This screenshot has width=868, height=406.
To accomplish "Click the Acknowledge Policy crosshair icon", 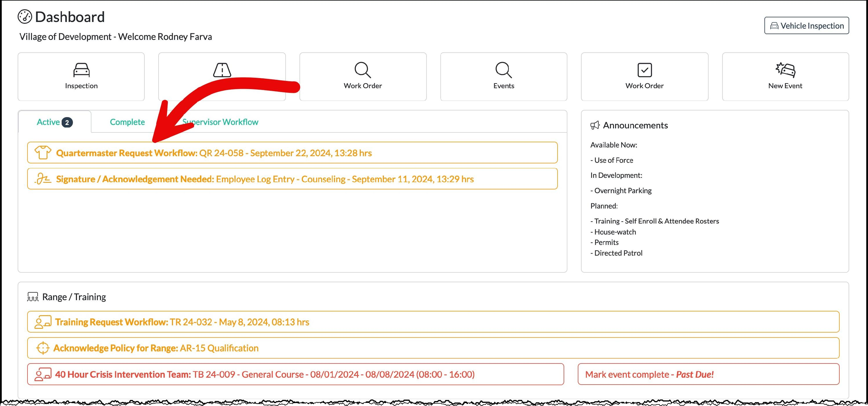I will [43, 348].
